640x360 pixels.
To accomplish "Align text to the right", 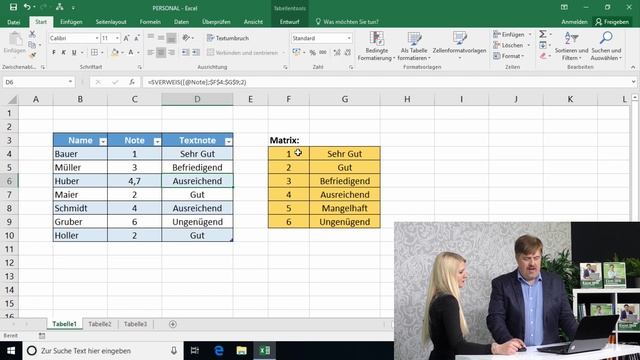I will tap(171, 52).
